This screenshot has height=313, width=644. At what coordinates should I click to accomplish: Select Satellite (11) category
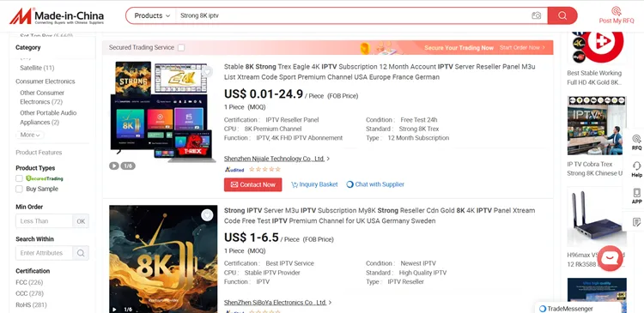[x=37, y=68]
